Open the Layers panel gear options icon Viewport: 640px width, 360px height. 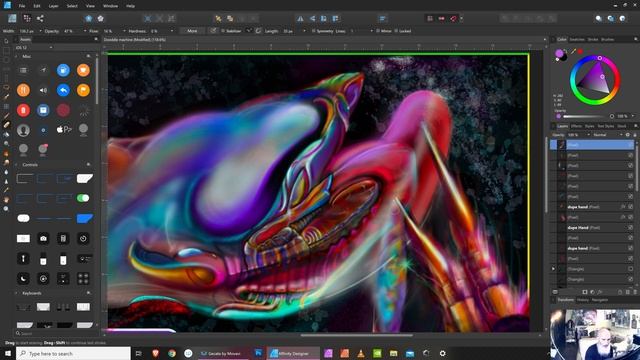(628, 135)
